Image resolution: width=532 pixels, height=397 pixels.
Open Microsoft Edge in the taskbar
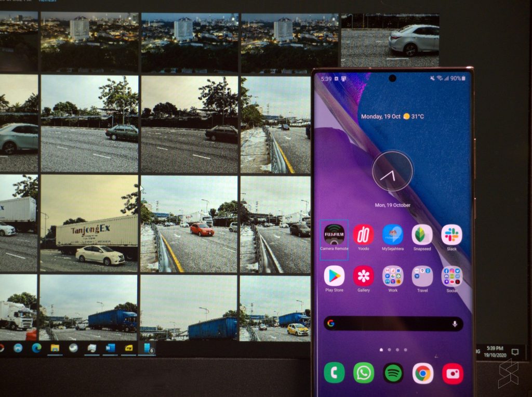click(36, 348)
